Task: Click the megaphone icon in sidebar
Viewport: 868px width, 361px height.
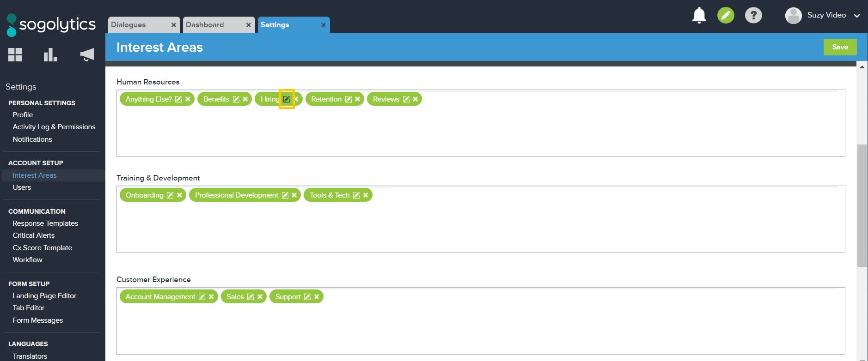Action: click(x=87, y=55)
